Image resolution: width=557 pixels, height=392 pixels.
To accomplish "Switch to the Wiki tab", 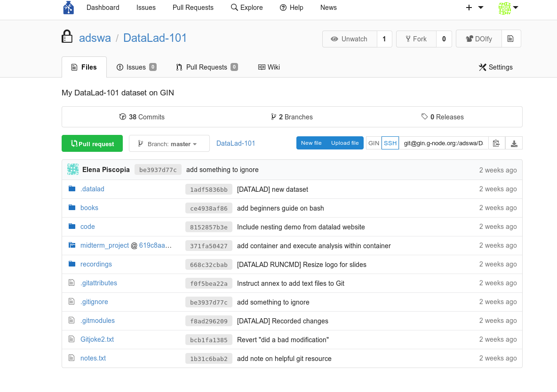I will (269, 67).
